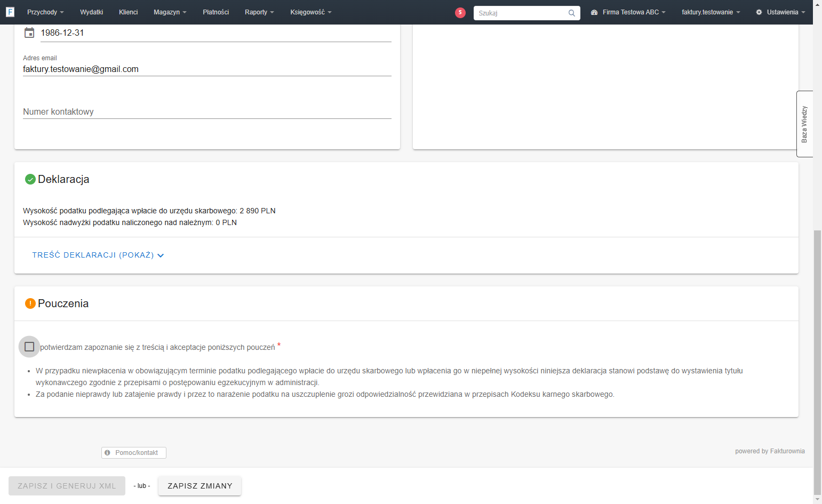Click the bullet text starting "Za podanie nieprawdy"
Image resolution: width=822 pixels, height=504 pixels.
click(325, 395)
